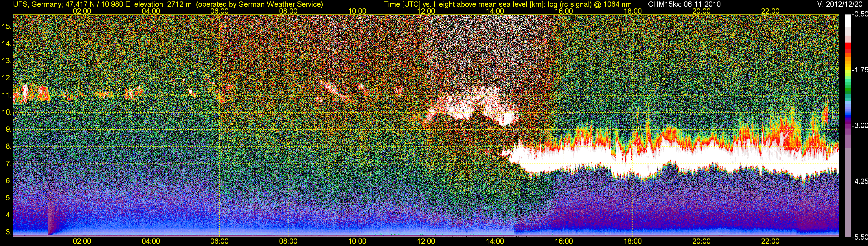868x246 pixels.
Task: Click the top axis time label '02:00'
Action: (82, 11)
